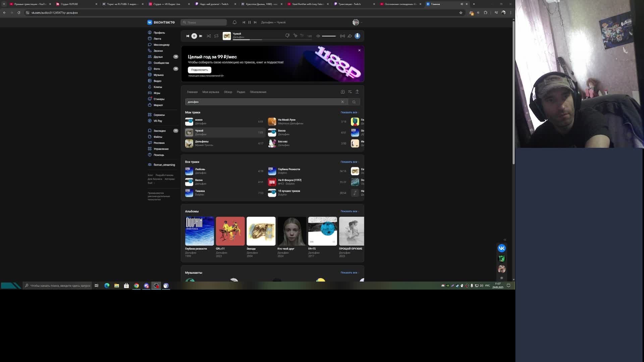Open Мессенджер in left sidebar
This screenshot has width=644, height=362.
(161, 45)
